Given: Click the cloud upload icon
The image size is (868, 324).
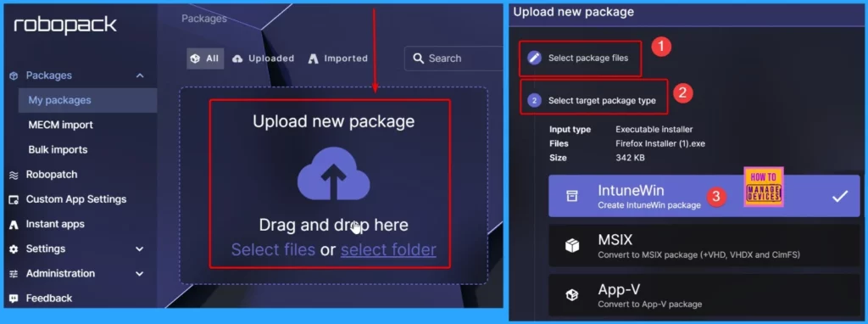Looking at the screenshot, I should coord(334,175).
